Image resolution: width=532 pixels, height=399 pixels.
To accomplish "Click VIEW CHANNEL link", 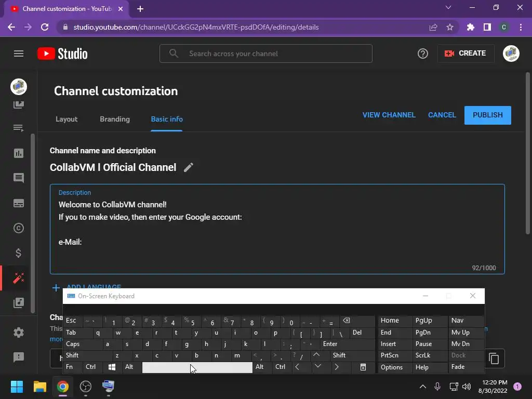I will click(x=389, y=115).
